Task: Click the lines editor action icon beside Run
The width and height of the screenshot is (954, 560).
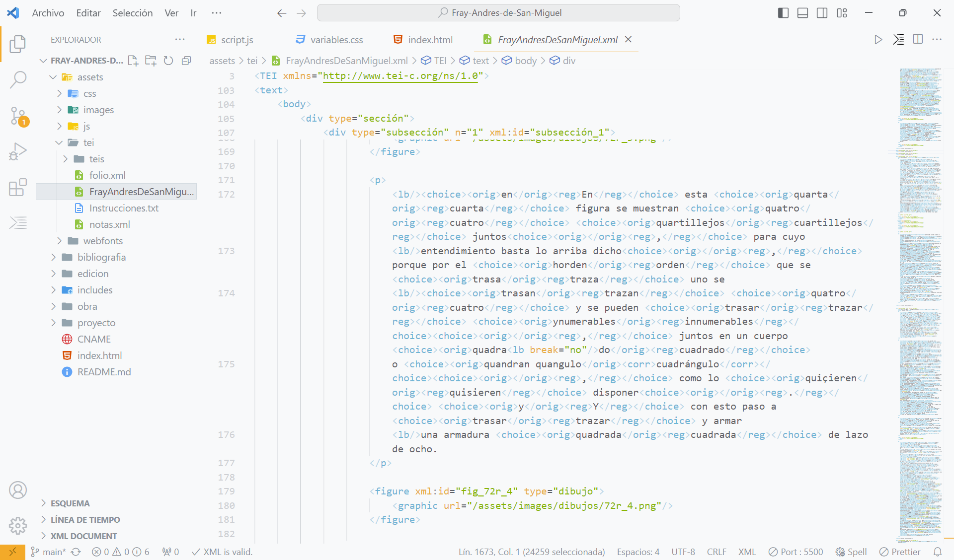Action: point(898,39)
